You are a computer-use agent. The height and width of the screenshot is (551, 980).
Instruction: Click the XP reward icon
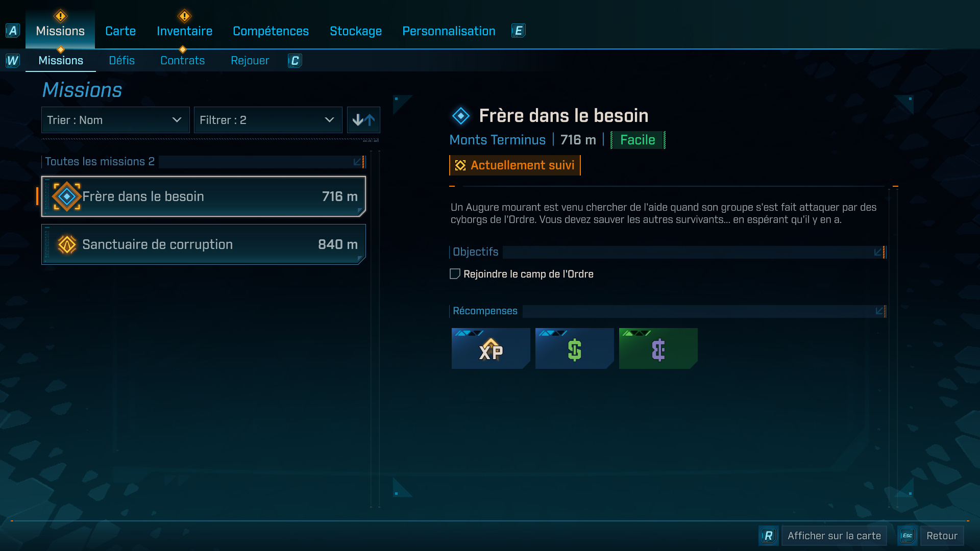pyautogui.click(x=491, y=348)
